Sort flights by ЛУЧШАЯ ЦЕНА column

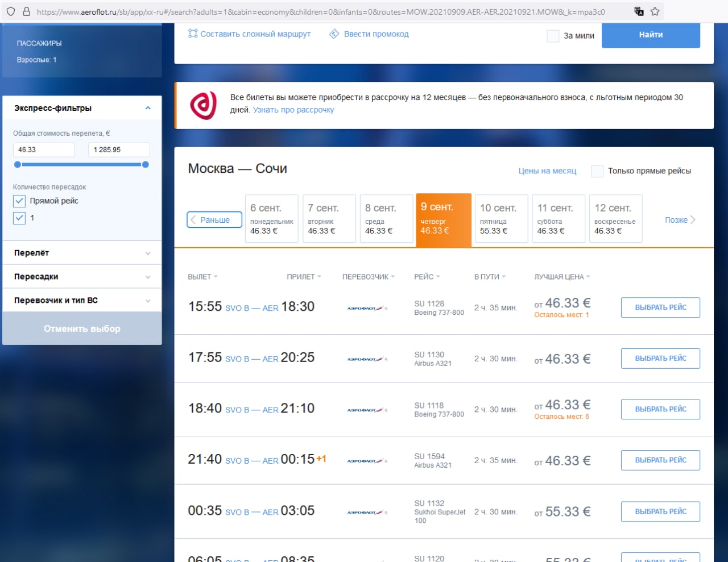pyautogui.click(x=562, y=277)
